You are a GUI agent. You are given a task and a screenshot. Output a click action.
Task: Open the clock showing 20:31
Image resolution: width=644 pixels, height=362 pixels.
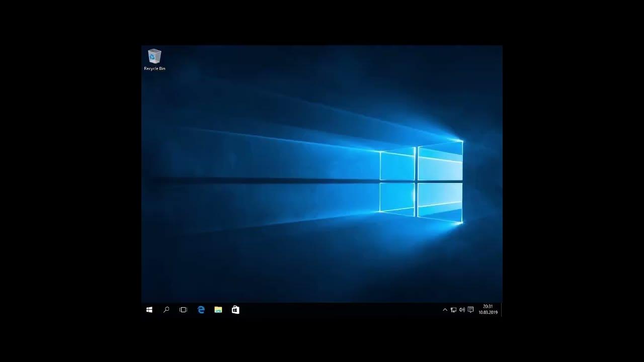coord(488,310)
